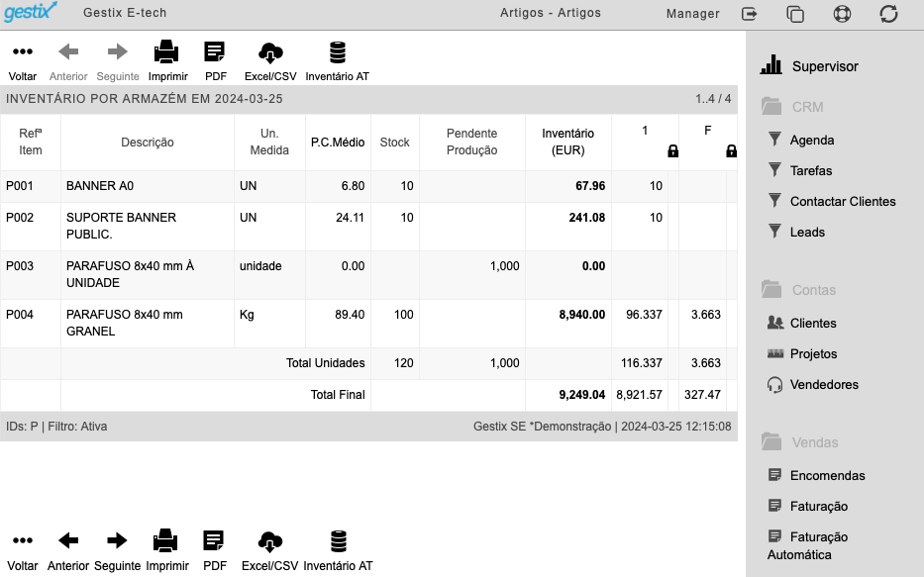
Task: Download via top Excel/CSV cloud icon
Action: pos(270,52)
